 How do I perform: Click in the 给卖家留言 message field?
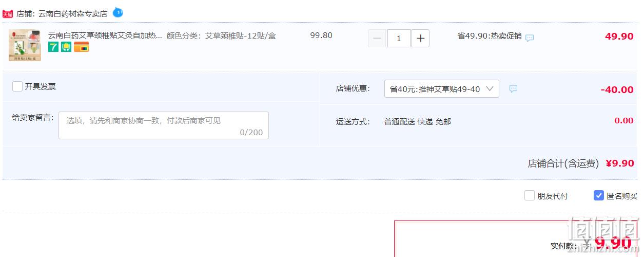click(x=164, y=125)
